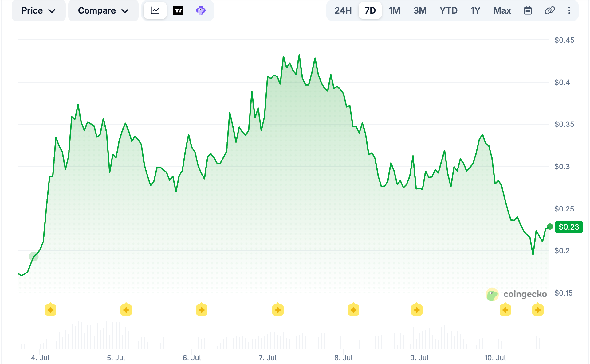The height and width of the screenshot is (364, 590).
Task: Copy the chart link icon
Action: click(x=550, y=11)
